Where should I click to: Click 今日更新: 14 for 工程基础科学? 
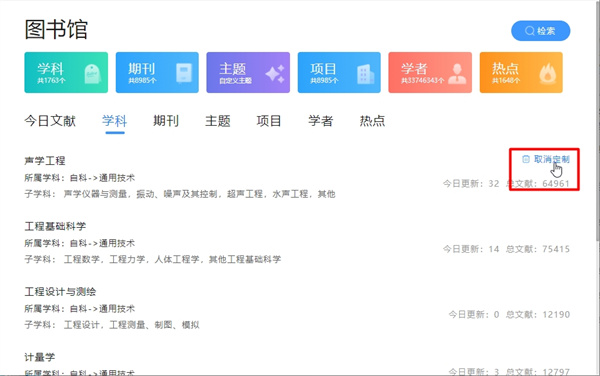click(x=471, y=249)
